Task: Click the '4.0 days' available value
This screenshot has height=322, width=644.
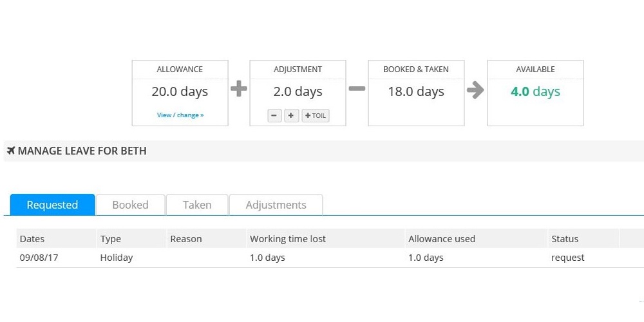Action: tap(535, 91)
